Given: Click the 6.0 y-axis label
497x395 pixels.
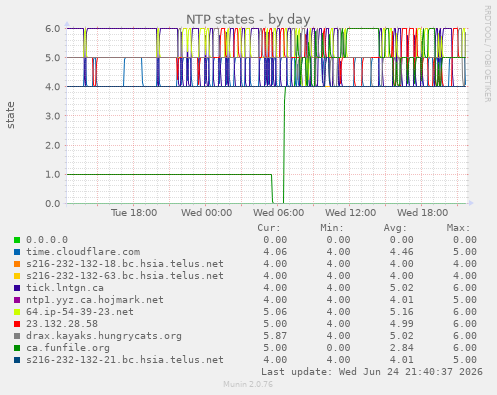Looking at the screenshot, I should pos(53,28).
